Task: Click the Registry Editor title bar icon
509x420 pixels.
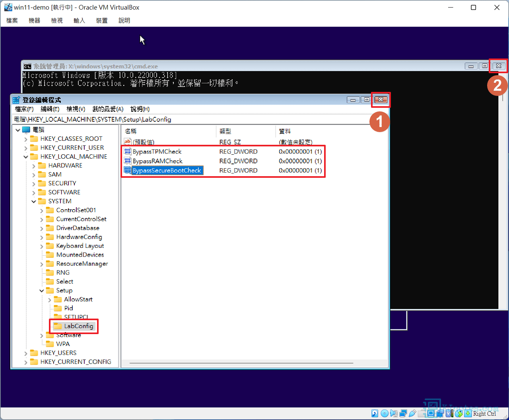Action: [16, 100]
